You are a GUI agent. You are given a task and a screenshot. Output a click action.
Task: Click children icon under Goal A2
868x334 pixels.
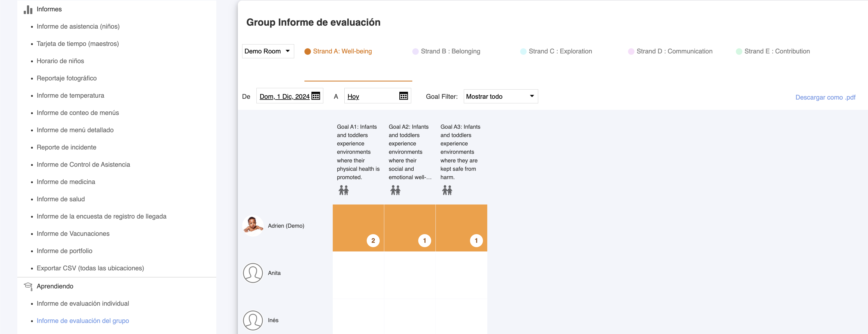click(x=395, y=190)
